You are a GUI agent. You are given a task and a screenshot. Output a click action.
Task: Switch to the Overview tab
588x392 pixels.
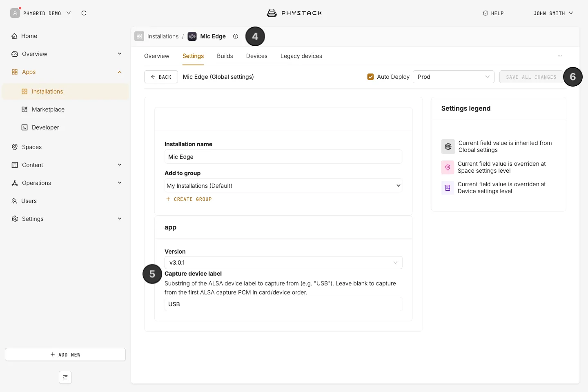(x=156, y=56)
